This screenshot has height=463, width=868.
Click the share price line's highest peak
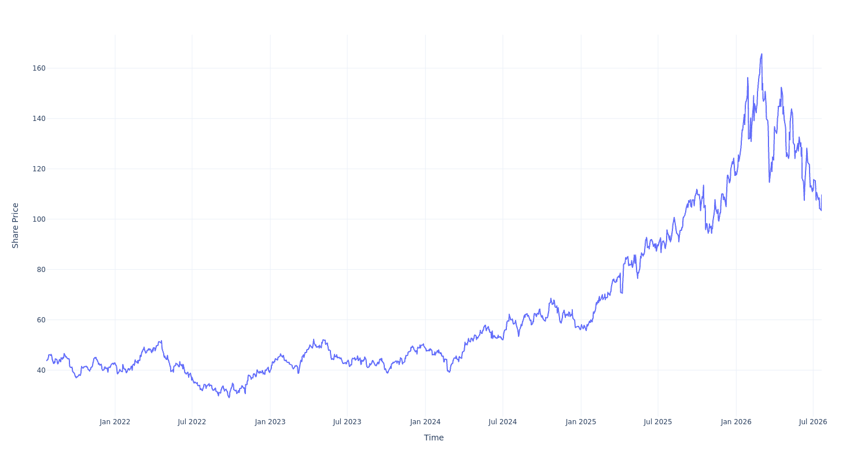762,54
